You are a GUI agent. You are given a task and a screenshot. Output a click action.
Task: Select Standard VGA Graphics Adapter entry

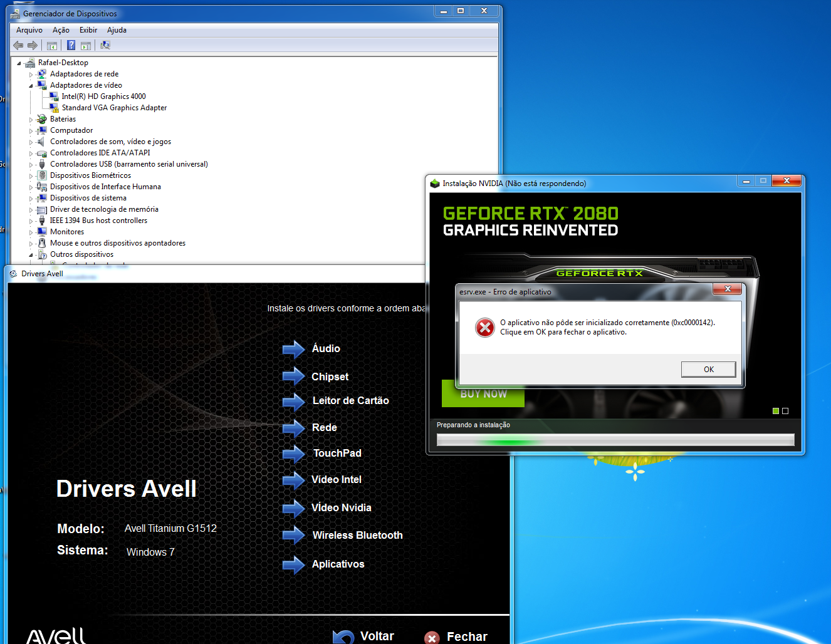coord(114,108)
